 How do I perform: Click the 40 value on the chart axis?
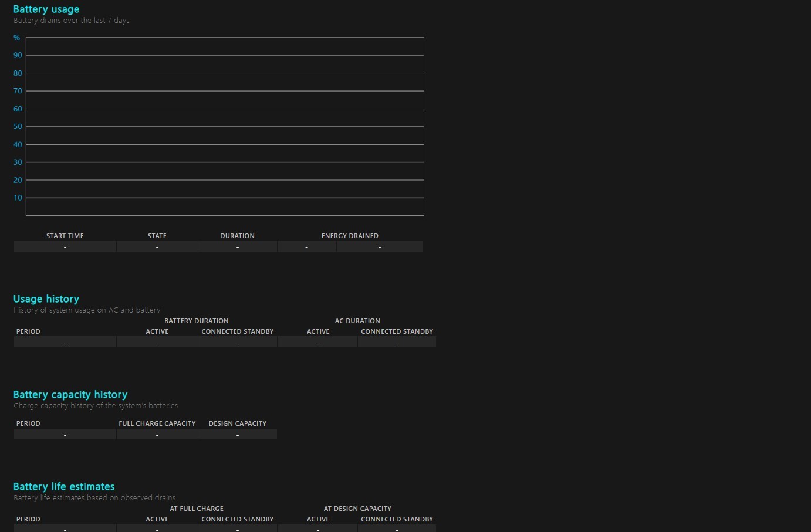(18, 144)
